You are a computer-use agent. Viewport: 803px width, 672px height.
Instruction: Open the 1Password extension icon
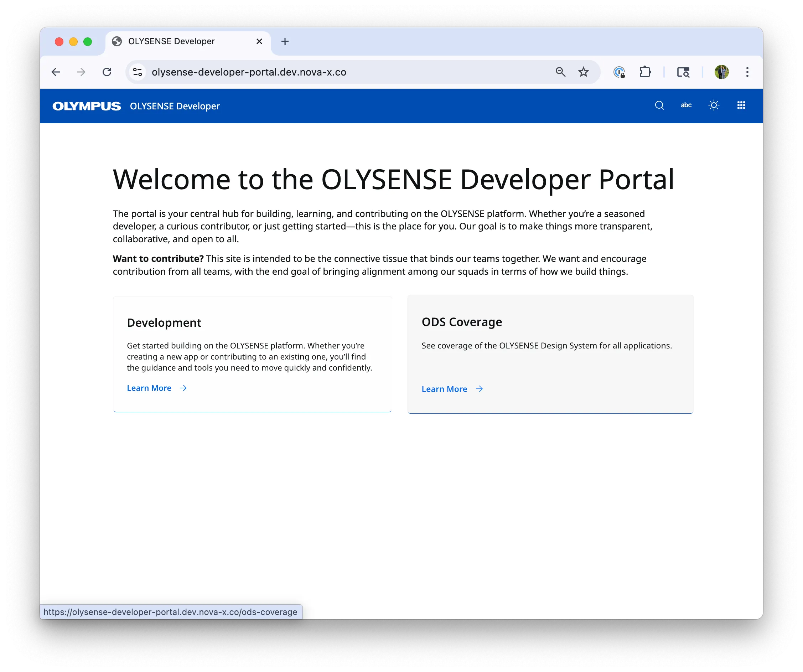(x=619, y=72)
